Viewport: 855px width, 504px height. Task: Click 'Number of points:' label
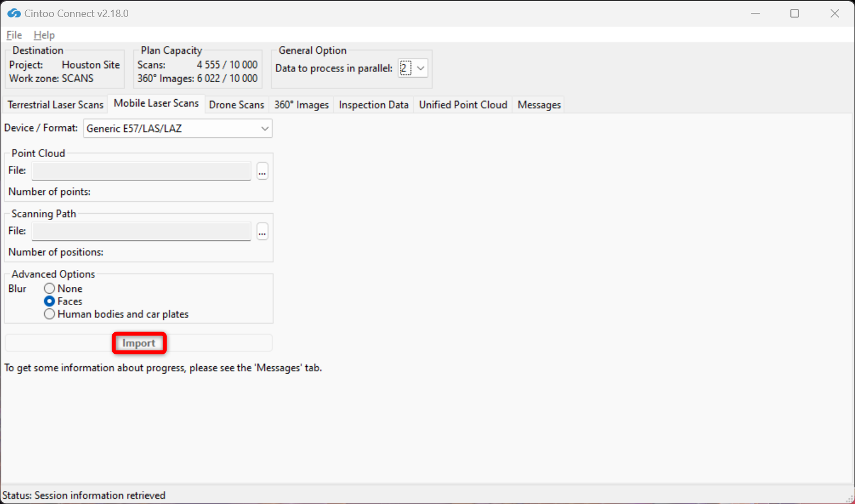(49, 192)
